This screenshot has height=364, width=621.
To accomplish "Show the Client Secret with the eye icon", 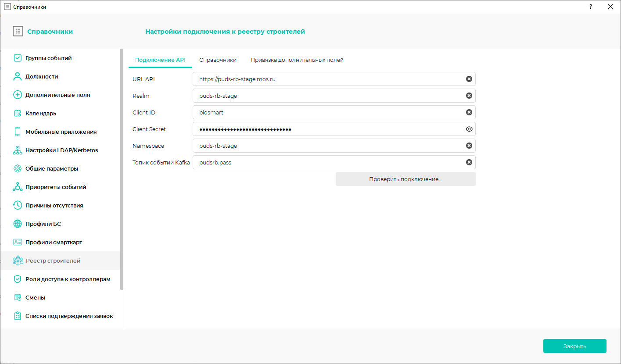I will [x=469, y=129].
